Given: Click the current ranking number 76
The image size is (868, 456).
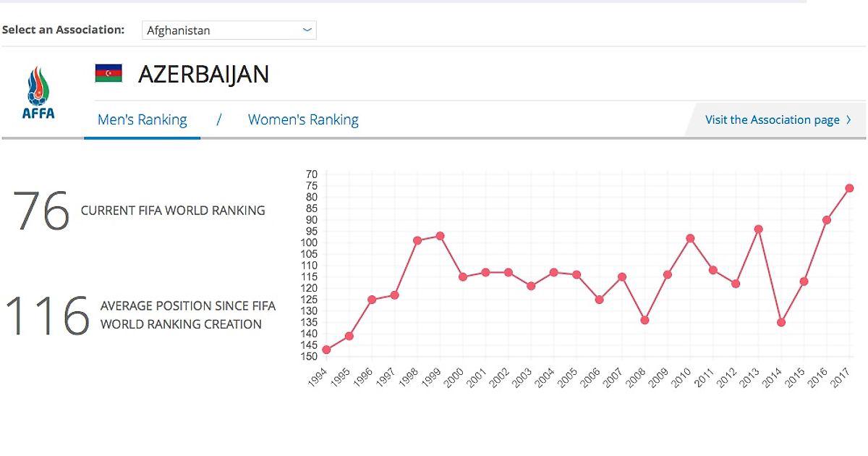Looking at the screenshot, I should pyautogui.click(x=41, y=211).
